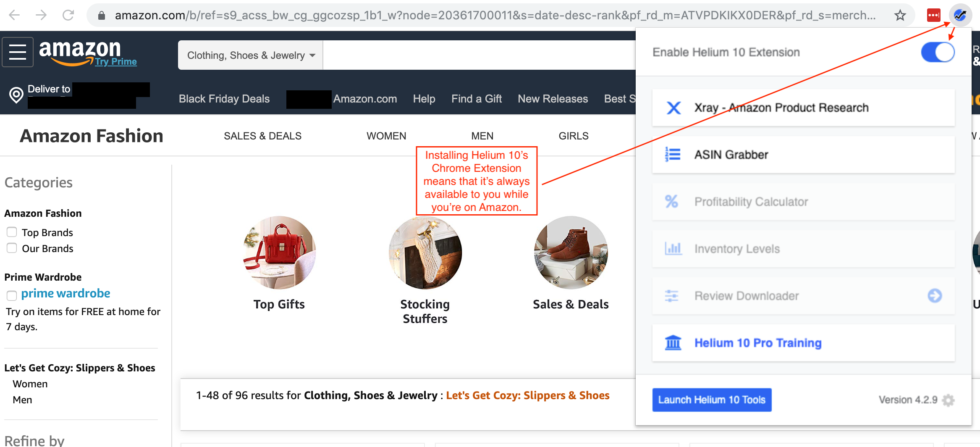Click the Pro Training building icon
Image resolution: width=980 pixels, height=447 pixels.
coord(673,343)
